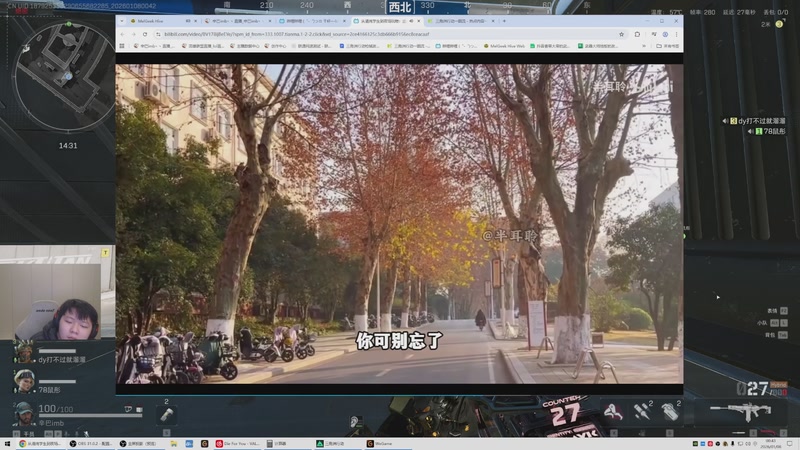800x450 pixels.
Task: View site information for bilibili.com
Action: click(x=158, y=34)
